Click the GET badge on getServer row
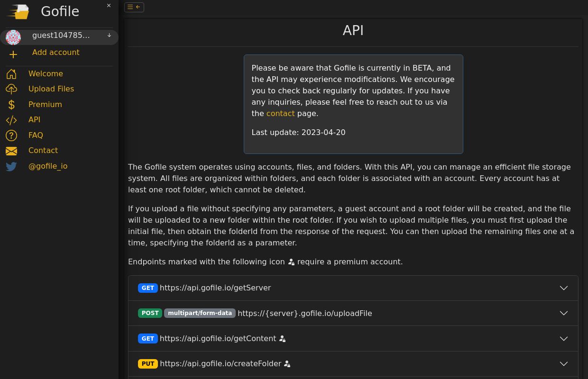The image size is (588, 379). tap(148, 288)
